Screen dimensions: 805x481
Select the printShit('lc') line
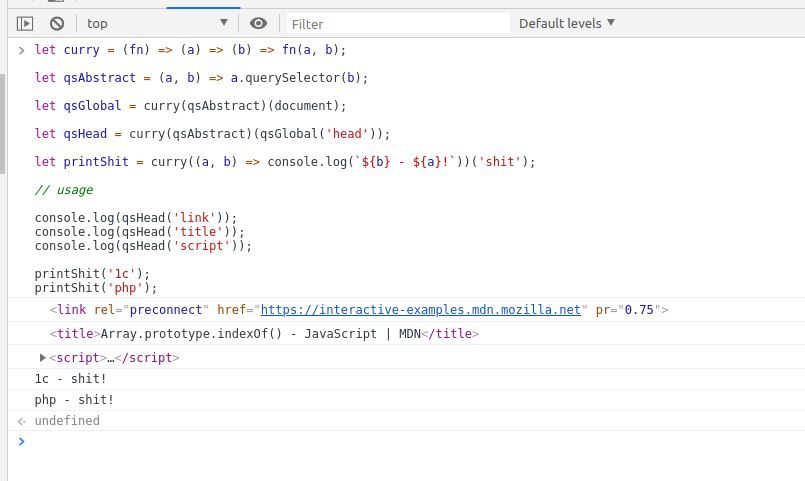(x=92, y=274)
